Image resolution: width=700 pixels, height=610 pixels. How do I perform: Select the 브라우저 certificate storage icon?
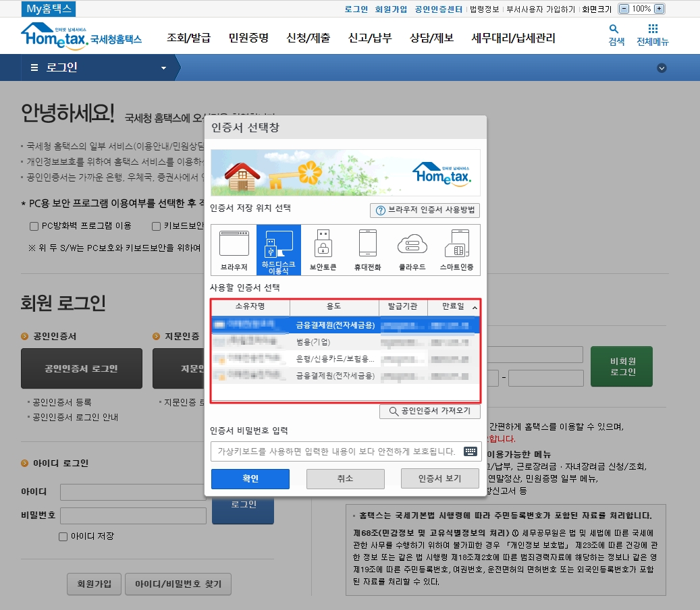[234, 250]
